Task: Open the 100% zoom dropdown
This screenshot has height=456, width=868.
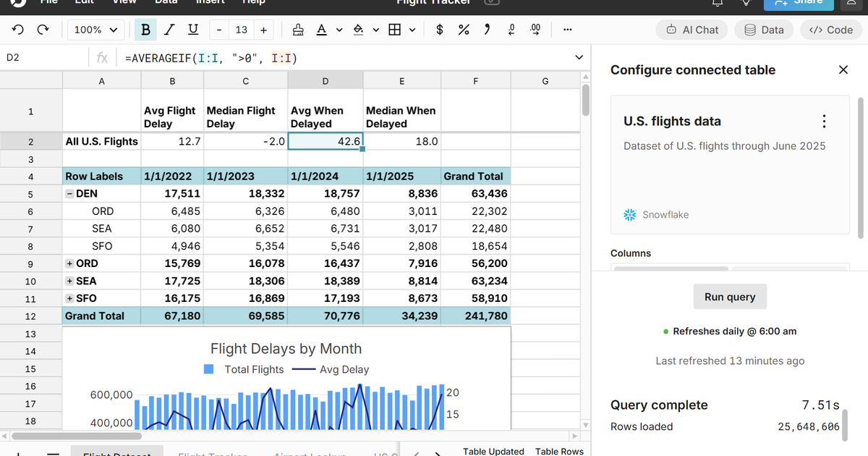Action: click(96, 30)
